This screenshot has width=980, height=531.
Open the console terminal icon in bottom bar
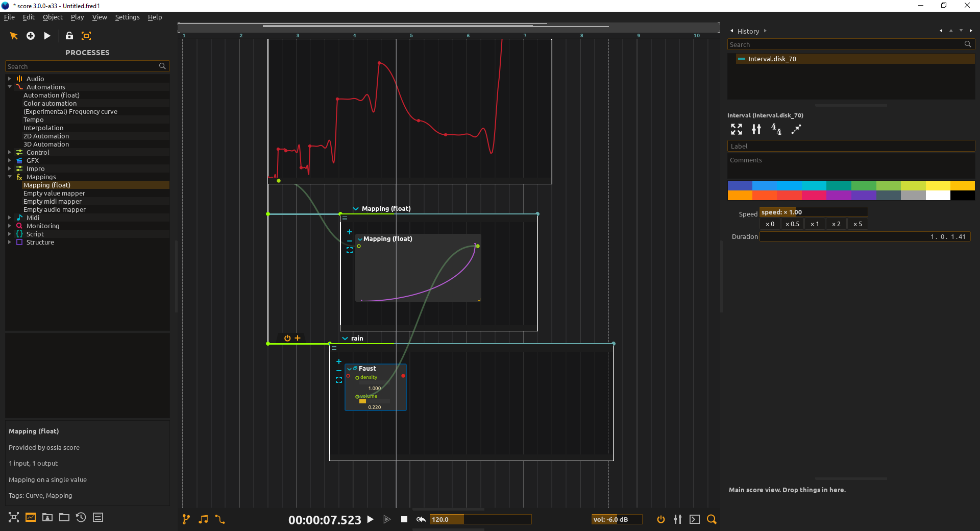click(x=695, y=519)
